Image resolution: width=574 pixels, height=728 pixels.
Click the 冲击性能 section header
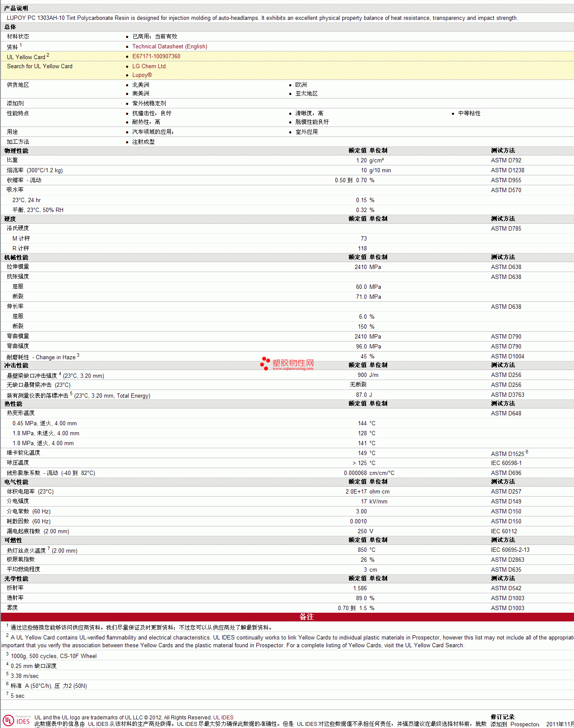pyautogui.click(x=16, y=365)
